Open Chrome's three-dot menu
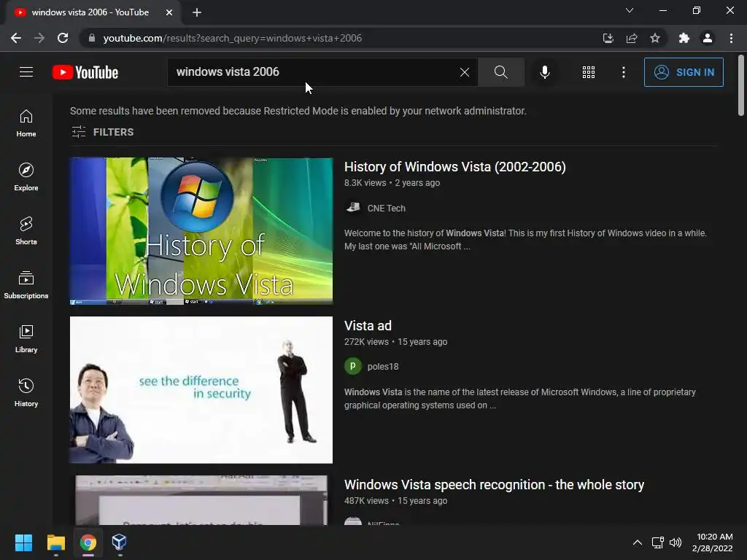The height and width of the screenshot is (560, 747). [x=731, y=38]
